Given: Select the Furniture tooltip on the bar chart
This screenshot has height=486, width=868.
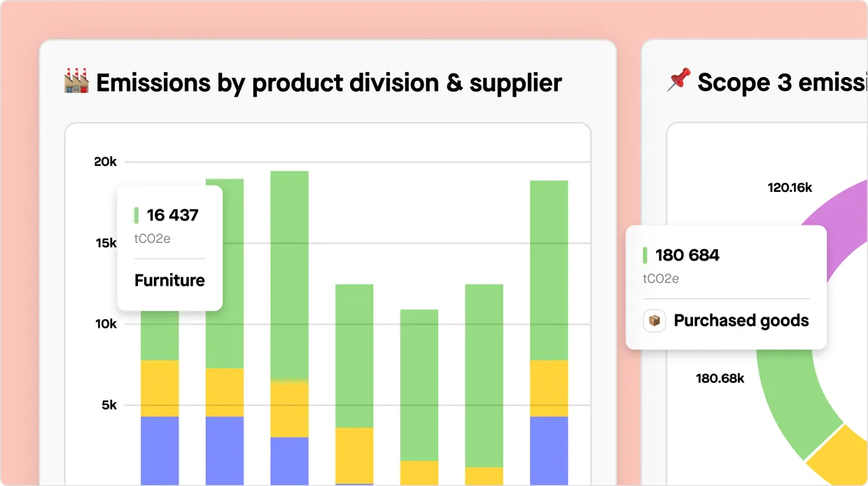Looking at the screenshot, I should click(169, 248).
